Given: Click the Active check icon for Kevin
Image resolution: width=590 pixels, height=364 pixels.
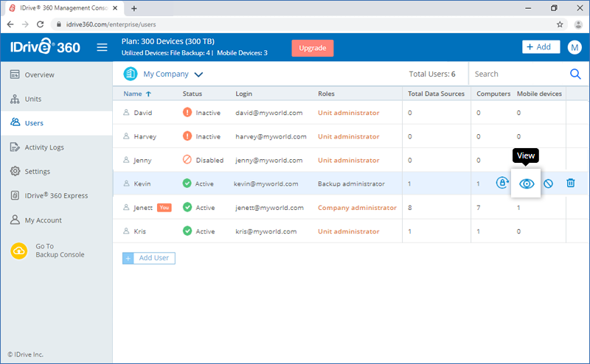Looking at the screenshot, I should [187, 183].
